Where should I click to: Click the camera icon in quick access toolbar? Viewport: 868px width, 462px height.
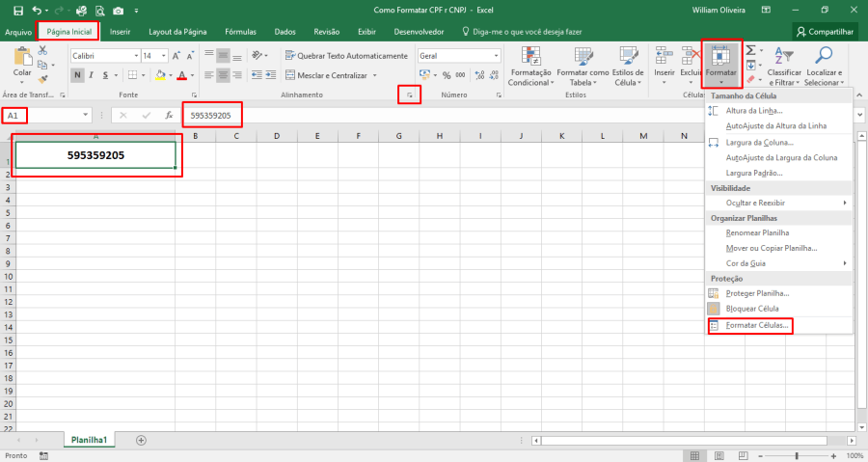click(118, 10)
